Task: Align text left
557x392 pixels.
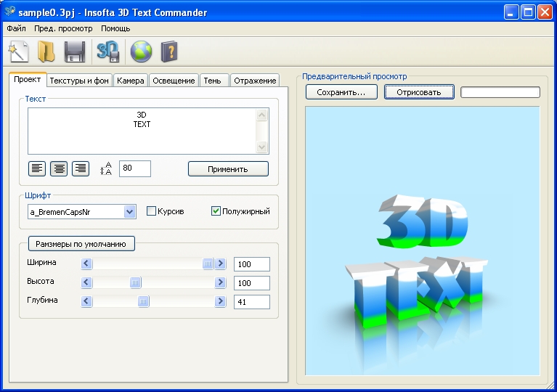Action: pyautogui.click(x=37, y=168)
